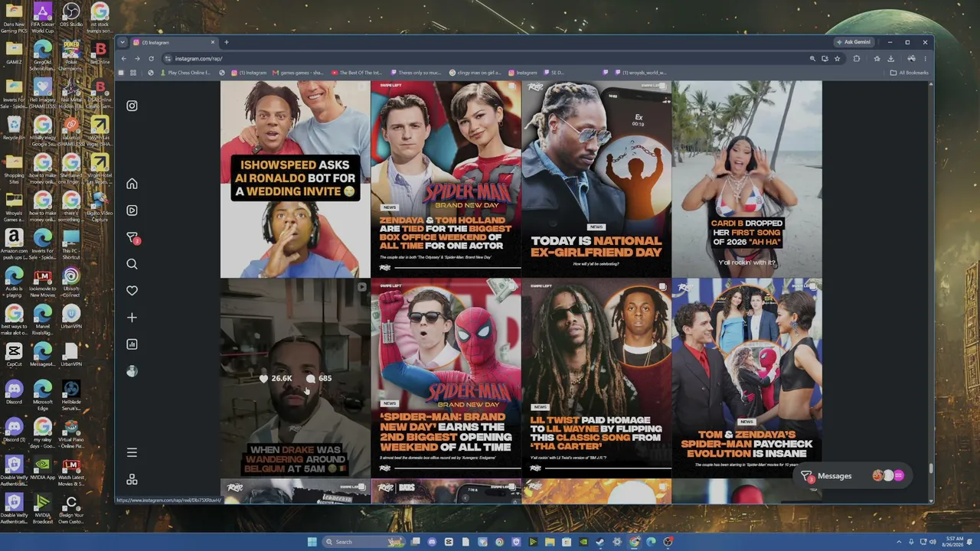Close the '(3) Instagram' browser tab
Screen dimensions: 980x551
click(x=213, y=42)
